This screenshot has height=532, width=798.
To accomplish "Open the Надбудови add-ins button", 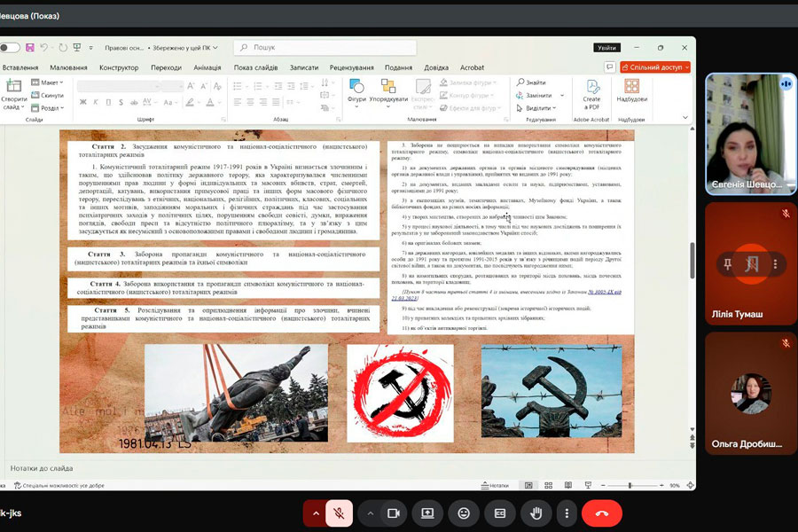I will (x=631, y=91).
